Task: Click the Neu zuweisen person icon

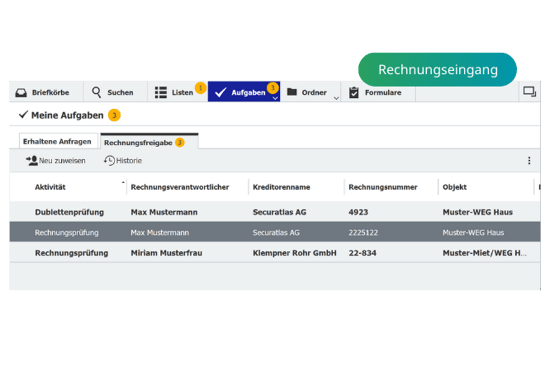Action: 32,161
